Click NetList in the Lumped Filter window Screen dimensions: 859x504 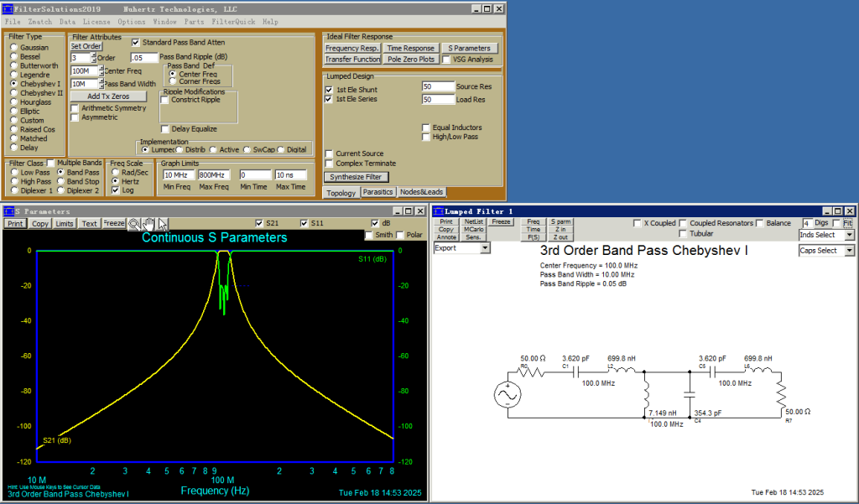tap(473, 222)
